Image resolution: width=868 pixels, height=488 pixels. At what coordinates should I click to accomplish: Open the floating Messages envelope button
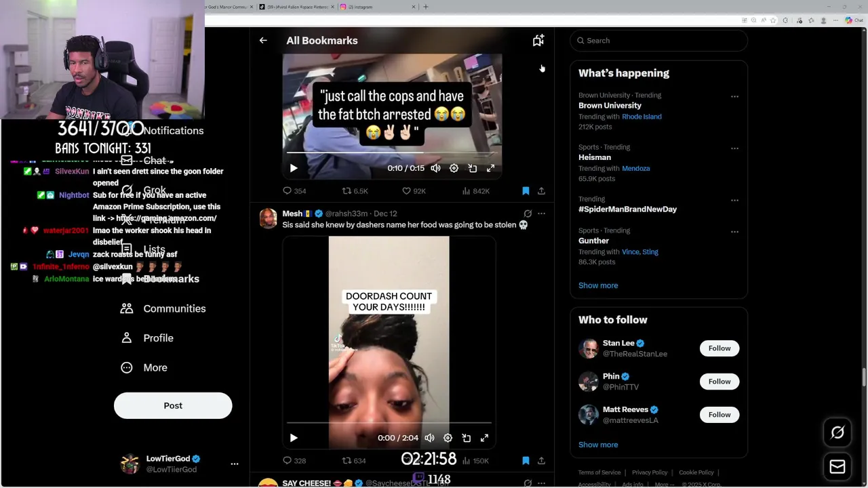(x=837, y=467)
